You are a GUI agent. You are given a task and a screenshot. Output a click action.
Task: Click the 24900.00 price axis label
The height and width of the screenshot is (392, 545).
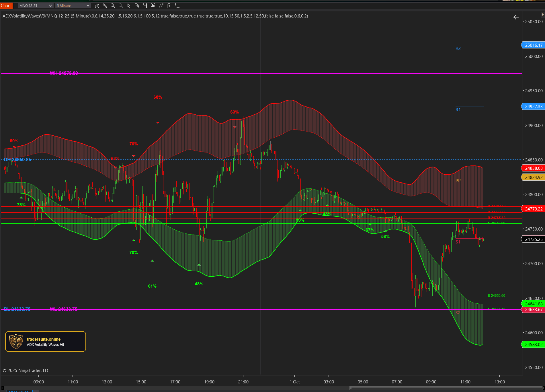[534, 126]
